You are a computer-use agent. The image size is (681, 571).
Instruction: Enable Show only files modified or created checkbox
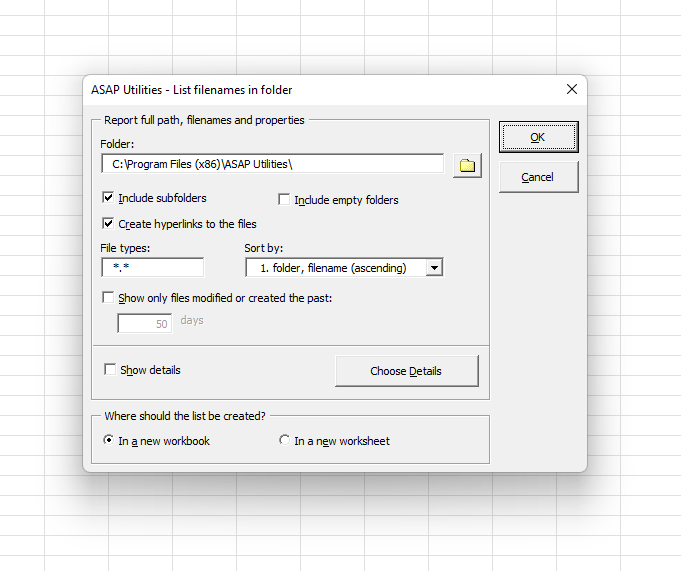pos(108,297)
